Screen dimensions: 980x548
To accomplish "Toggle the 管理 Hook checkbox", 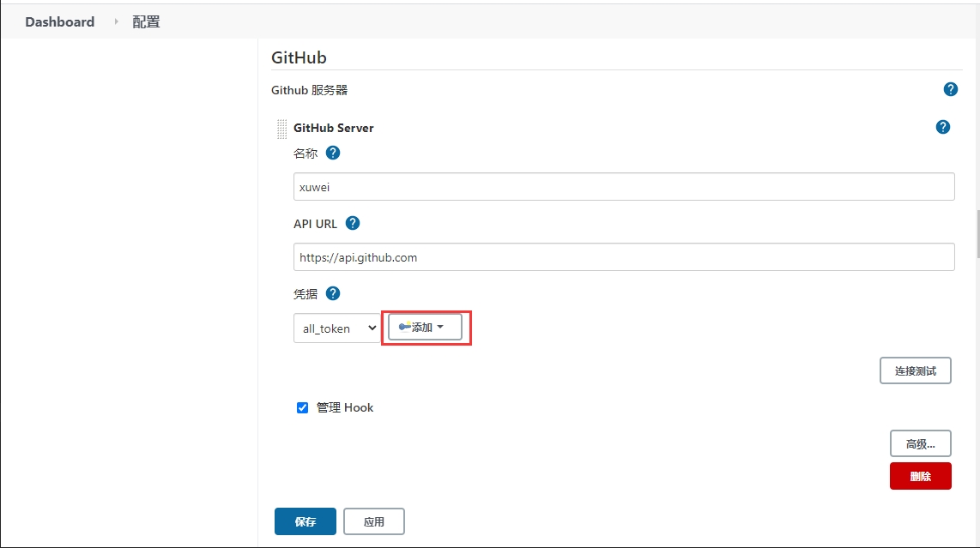I will [302, 407].
